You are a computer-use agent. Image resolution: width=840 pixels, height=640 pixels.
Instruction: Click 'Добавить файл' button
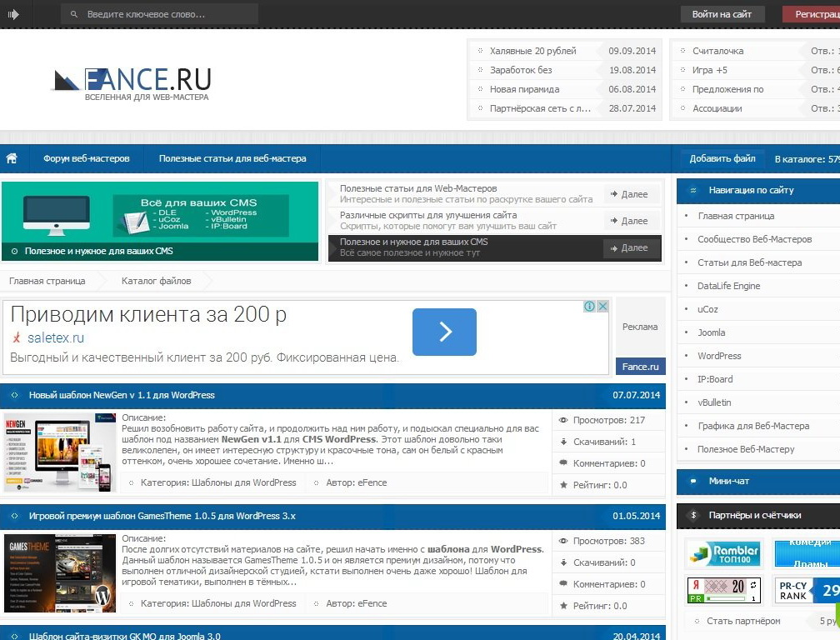pos(722,158)
